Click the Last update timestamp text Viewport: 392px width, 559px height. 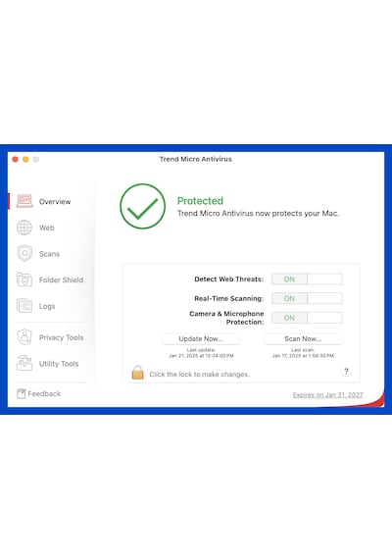coord(201,353)
